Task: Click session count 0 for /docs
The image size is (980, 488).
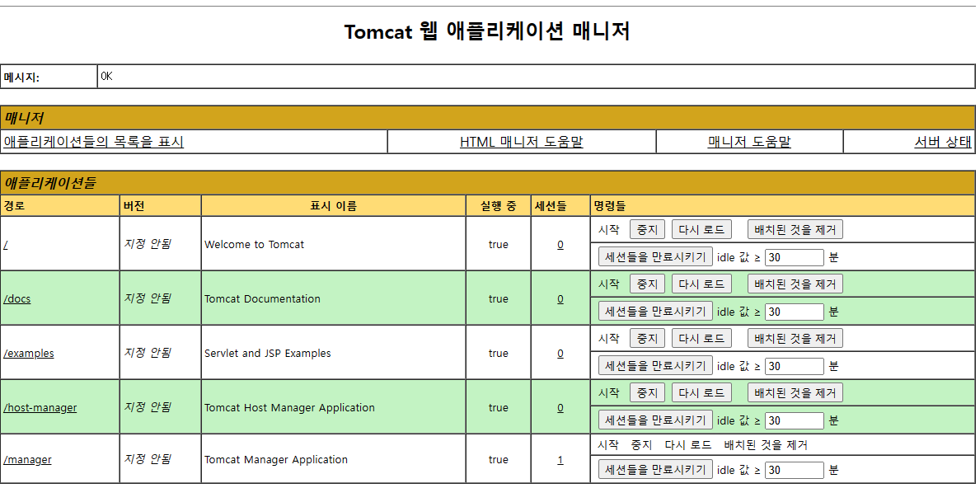Action: tap(560, 299)
